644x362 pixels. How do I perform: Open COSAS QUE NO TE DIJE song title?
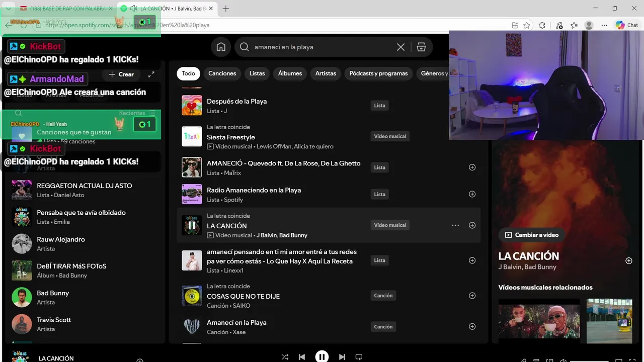tap(243, 296)
